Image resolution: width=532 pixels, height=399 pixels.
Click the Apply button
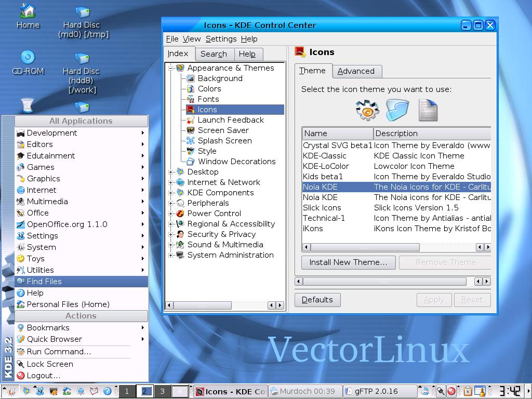coord(434,300)
